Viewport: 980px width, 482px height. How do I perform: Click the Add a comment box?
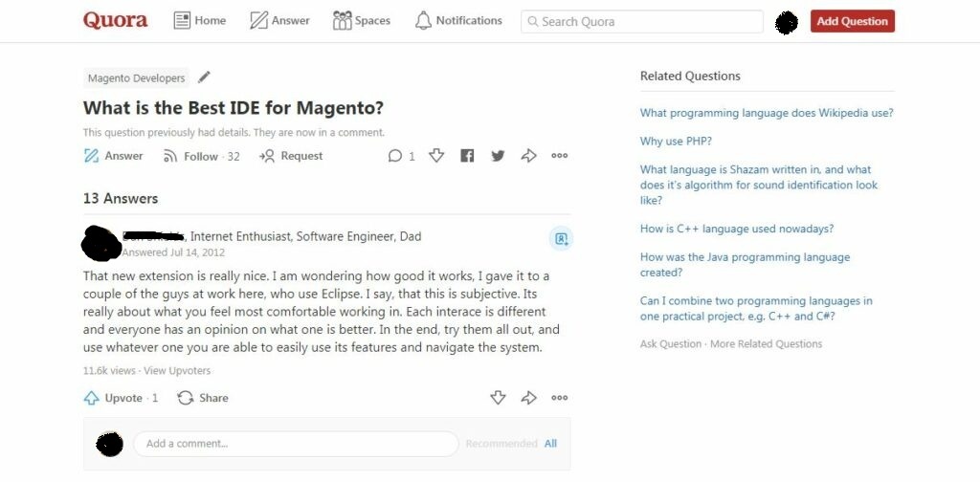pos(295,444)
